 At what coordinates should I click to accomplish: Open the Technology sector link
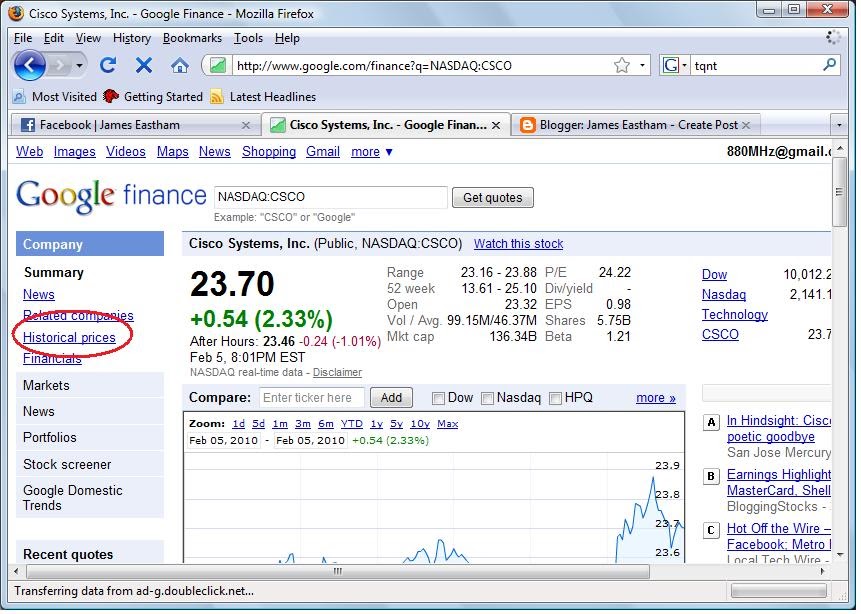click(735, 315)
